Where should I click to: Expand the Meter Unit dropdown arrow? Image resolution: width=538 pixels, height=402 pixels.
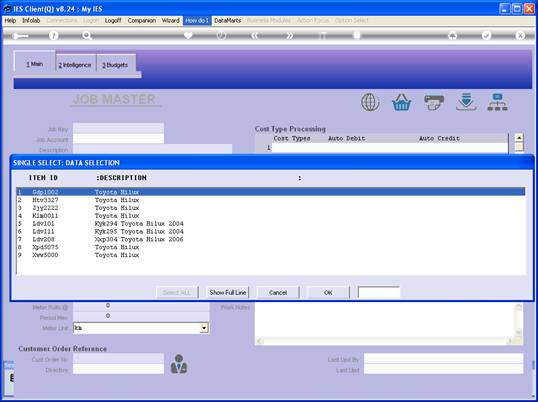[204, 328]
